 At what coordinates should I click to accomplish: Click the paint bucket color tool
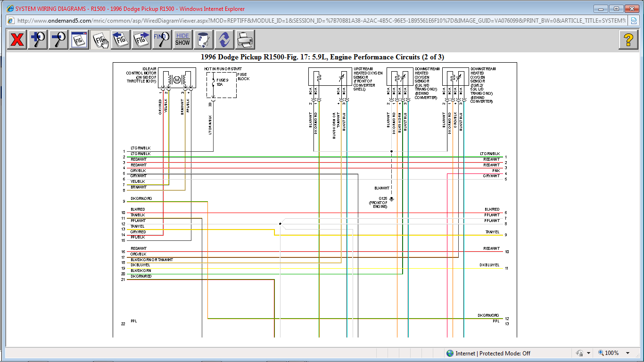coord(204,40)
